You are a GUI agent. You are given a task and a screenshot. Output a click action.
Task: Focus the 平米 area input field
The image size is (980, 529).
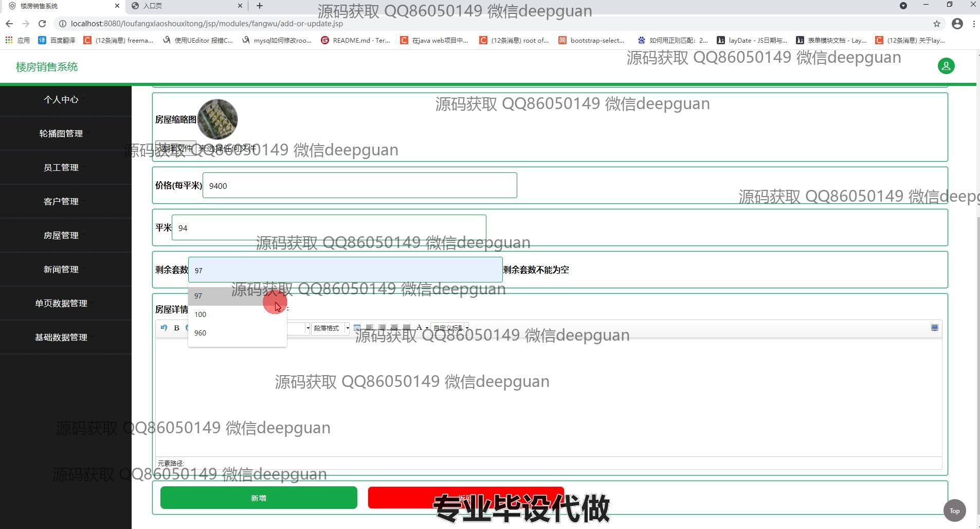pos(329,227)
